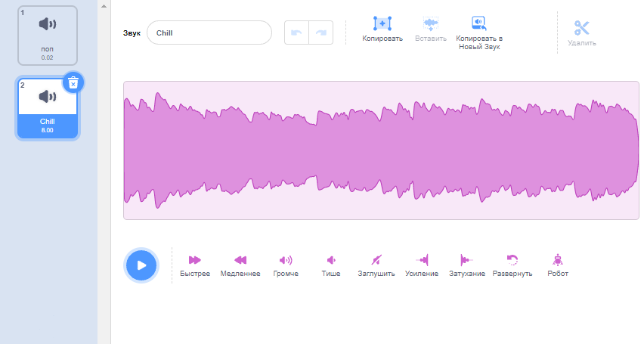The image size is (644, 344).
Task: Play the Chill sound
Action: [x=141, y=265]
